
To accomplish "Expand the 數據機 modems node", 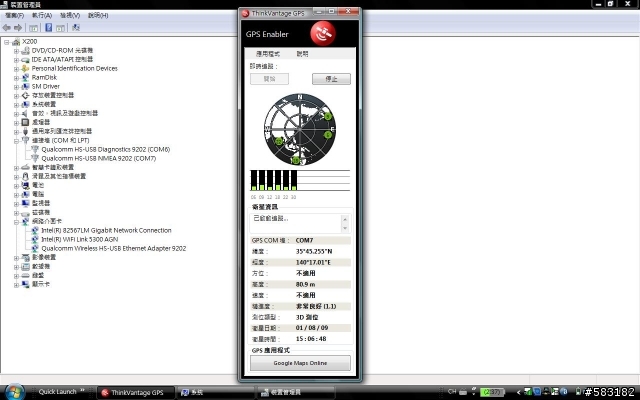I will tap(16, 267).
